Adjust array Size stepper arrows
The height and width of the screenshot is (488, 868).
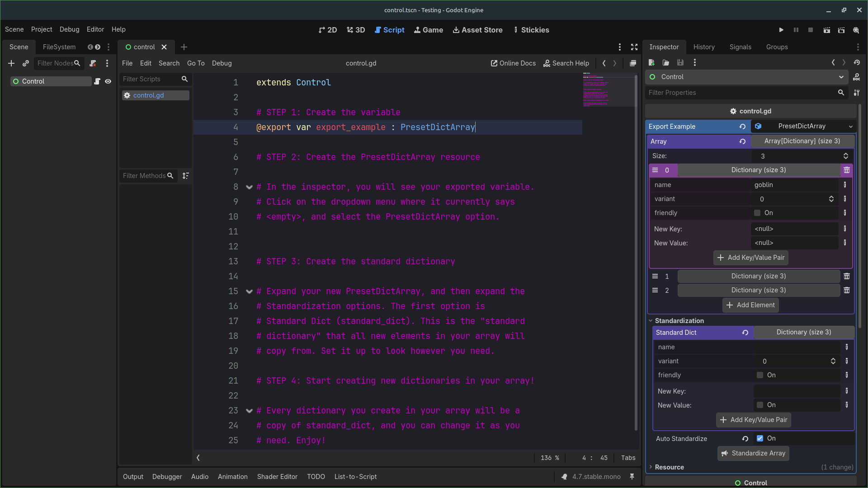tap(845, 156)
